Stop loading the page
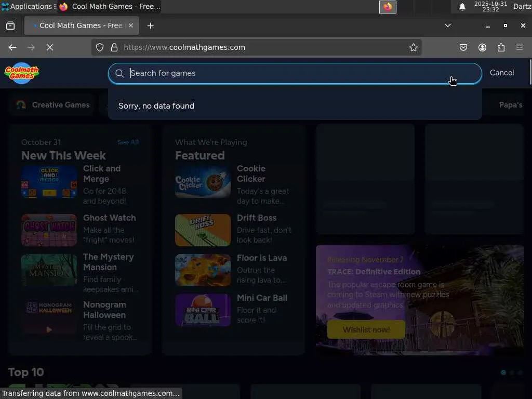Screen dimensions: 532x399 coord(50,47)
